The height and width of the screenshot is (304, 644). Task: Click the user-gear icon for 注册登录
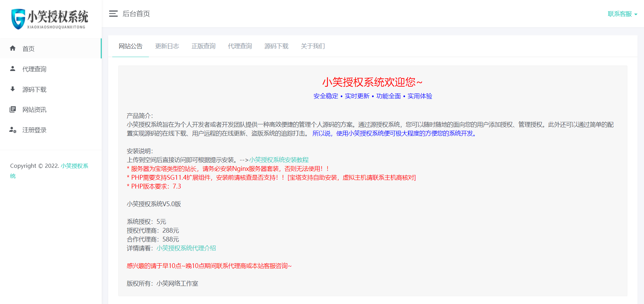click(13, 130)
